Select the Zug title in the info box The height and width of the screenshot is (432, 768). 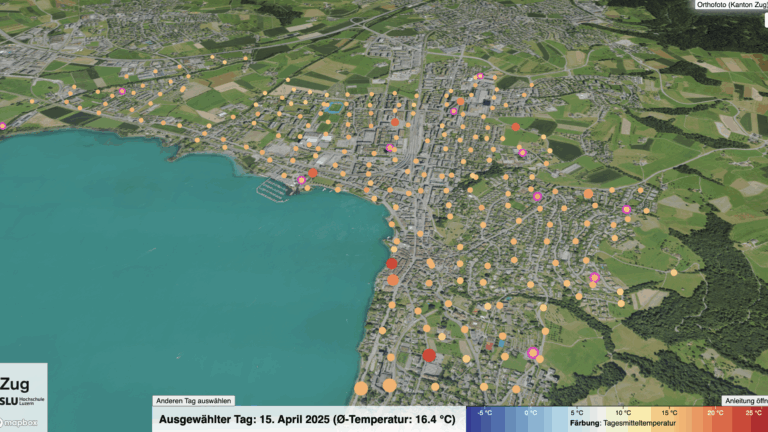point(15,384)
